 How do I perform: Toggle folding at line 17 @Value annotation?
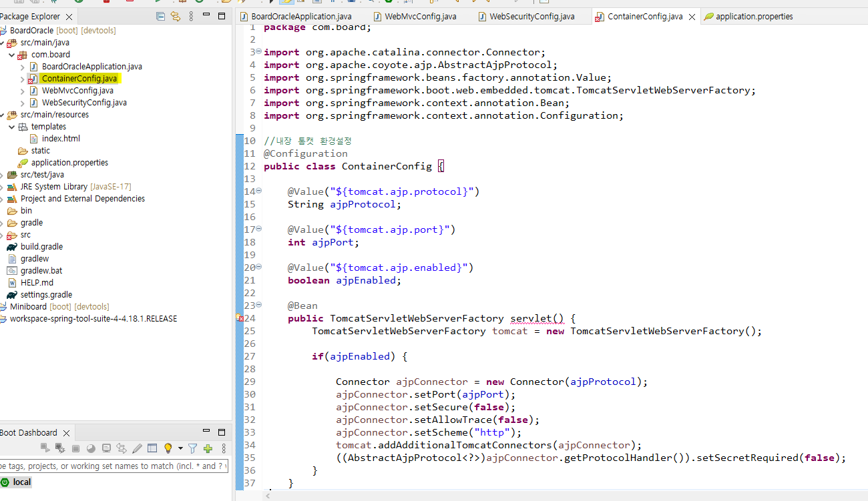pos(259,229)
